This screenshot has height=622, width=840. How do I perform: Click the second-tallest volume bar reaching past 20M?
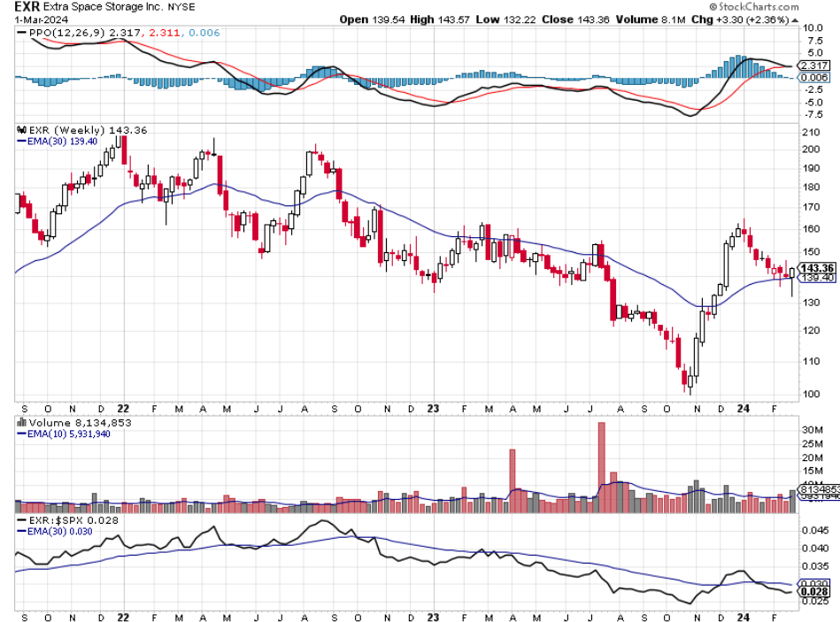tap(512, 480)
